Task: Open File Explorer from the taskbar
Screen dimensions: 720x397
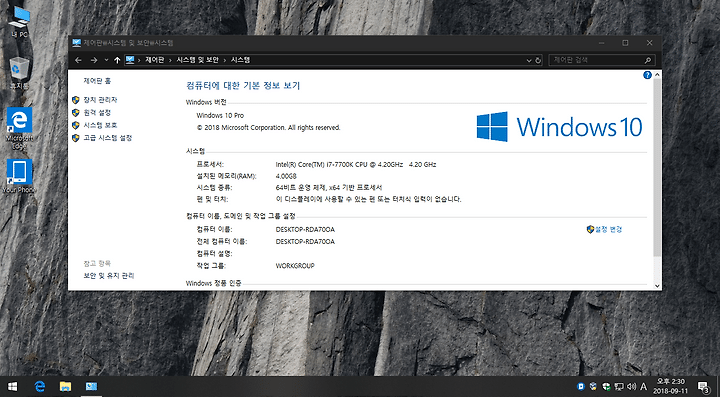Action: (x=65, y=386)
